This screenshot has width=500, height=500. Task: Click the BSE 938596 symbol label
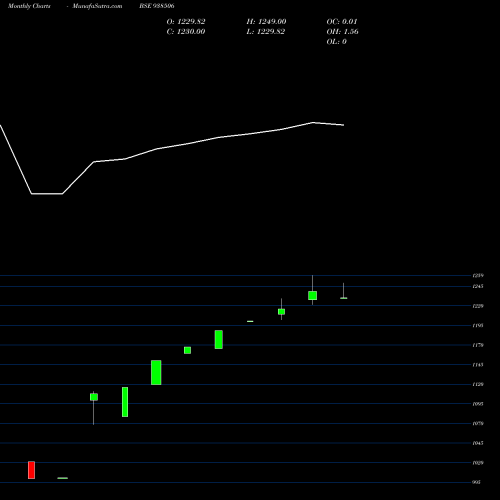(x=157, y=6)
